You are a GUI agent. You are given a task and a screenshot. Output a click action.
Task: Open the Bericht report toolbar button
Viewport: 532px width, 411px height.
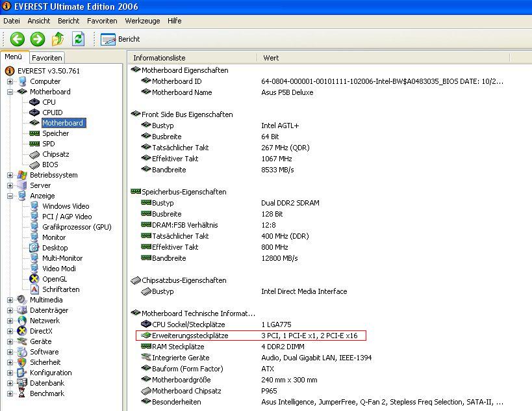pyautogui.click(x=120, y=40)
